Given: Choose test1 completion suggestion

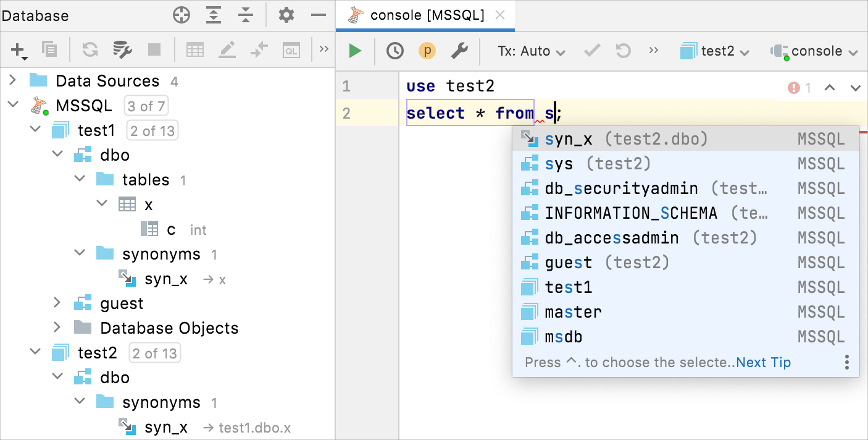Looking at the screenshot, I should [686, 287].
